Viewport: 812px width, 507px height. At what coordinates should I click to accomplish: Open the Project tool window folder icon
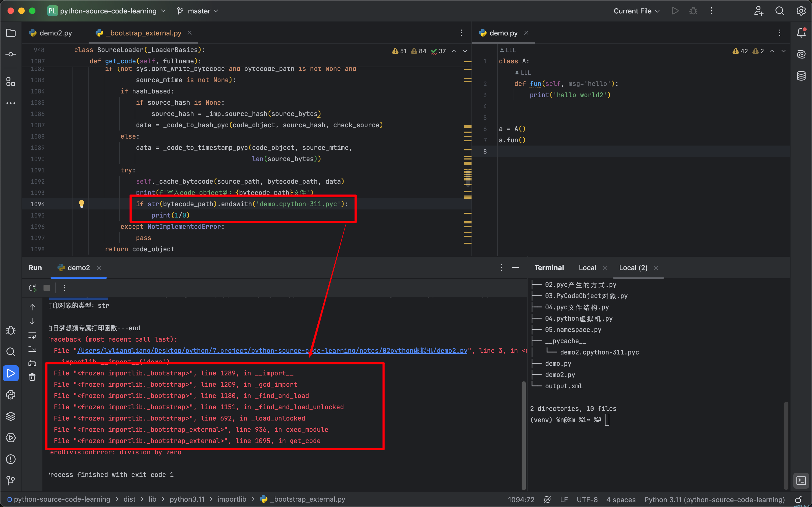pos(11,33)
